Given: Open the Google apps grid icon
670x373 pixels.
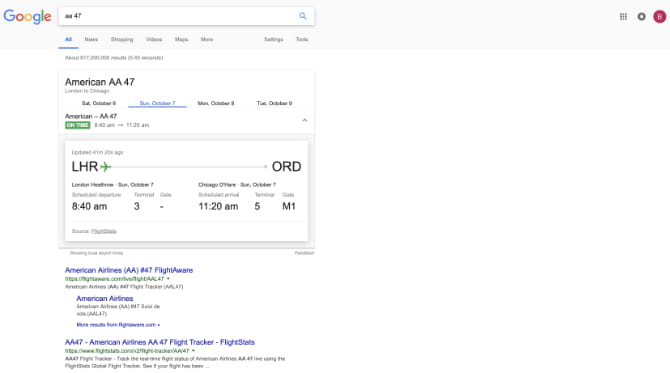Looking at the screenshot, I should click(623, 17).
